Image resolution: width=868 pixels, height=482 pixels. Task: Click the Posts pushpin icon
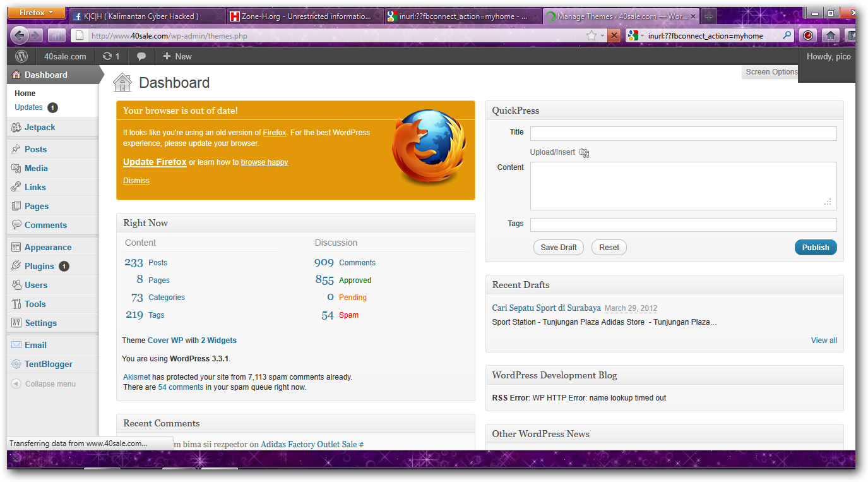point(16,149)
